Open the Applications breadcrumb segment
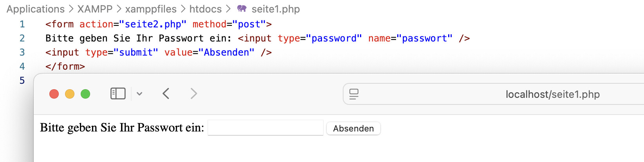The image size is (644, 162). (36, 9)
